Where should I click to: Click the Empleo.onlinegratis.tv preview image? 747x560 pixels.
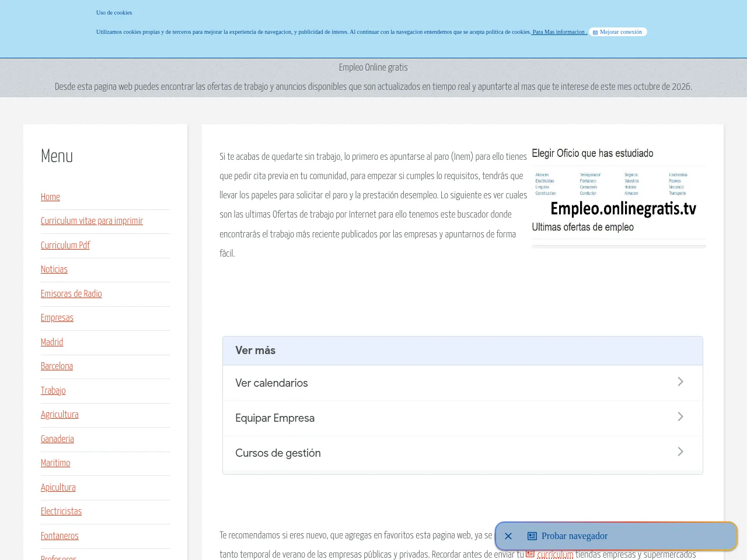coord(619,197)
